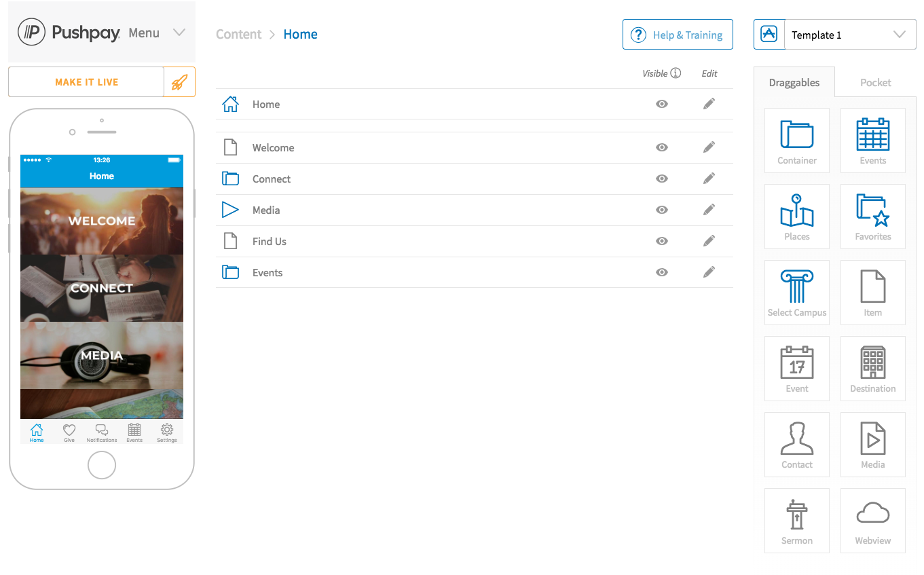Click the Content breadcrumb link

tap(238, 34)
